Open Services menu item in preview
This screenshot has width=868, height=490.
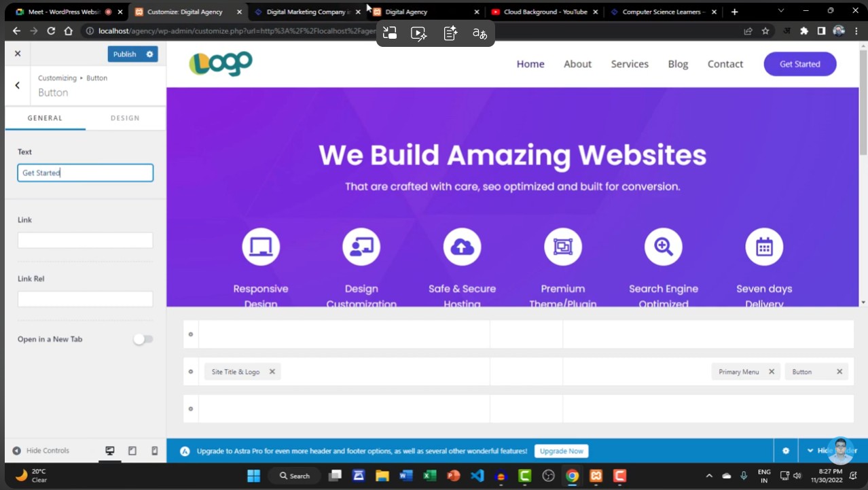pyautogui.click(x=629, y=64)
